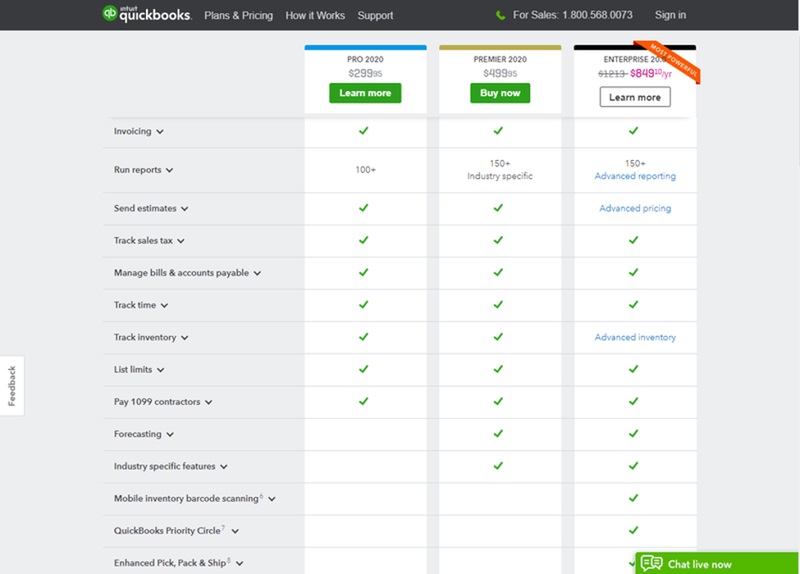Click the Track time checkmark under Premier 2020
Viewport: 800px width, 574px height.
pyautogui.click(x=498, y=305)
